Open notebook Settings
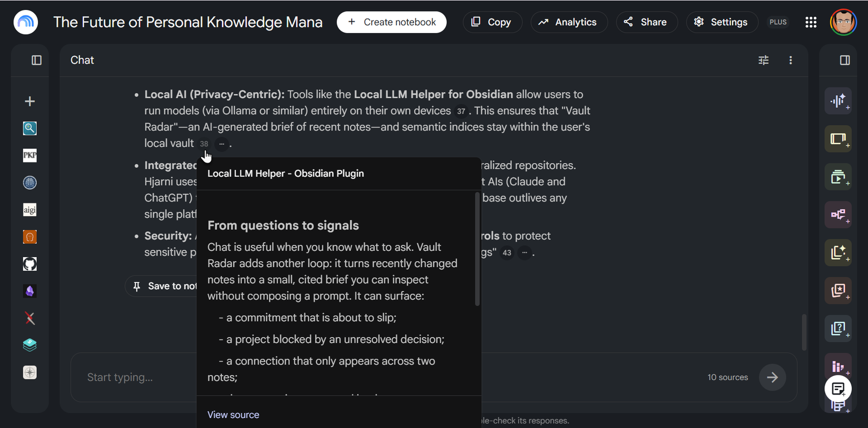This screenshot has height=428, width=868. point(722,22)
